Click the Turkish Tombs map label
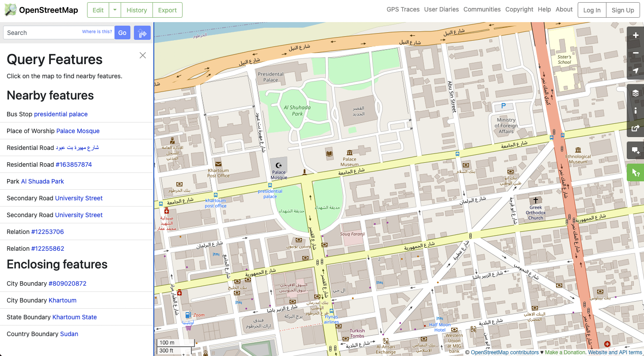The width and height of the screenshot is (644, 356). coord(357,333)
